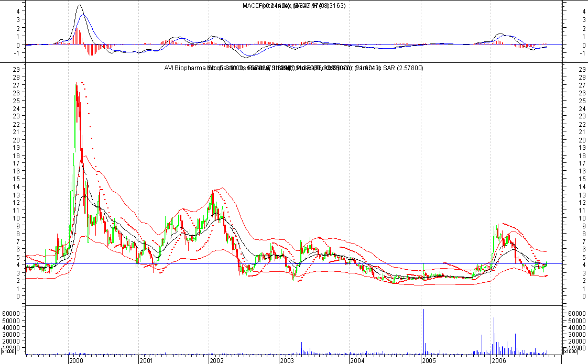Click the 2004 year label
588x364 pixels.
click(x=357, y=360)
